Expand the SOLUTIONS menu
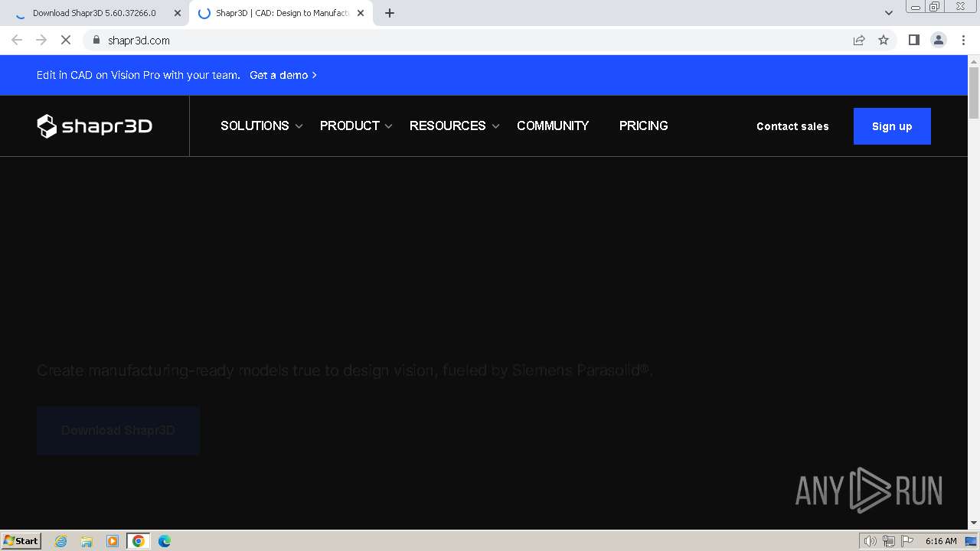The image size is (980, 551). (x=262, y=126)
